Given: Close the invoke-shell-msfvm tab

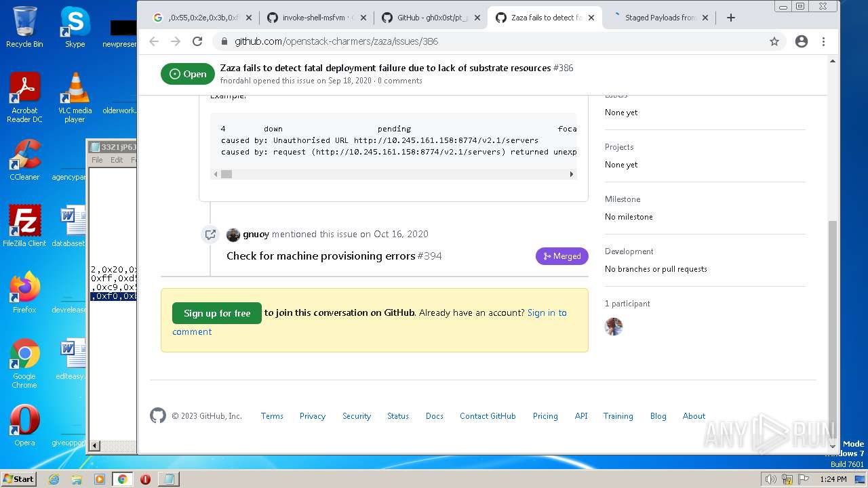Looking at the screenshot, I should pyautogui.click(x=362, y=18).
